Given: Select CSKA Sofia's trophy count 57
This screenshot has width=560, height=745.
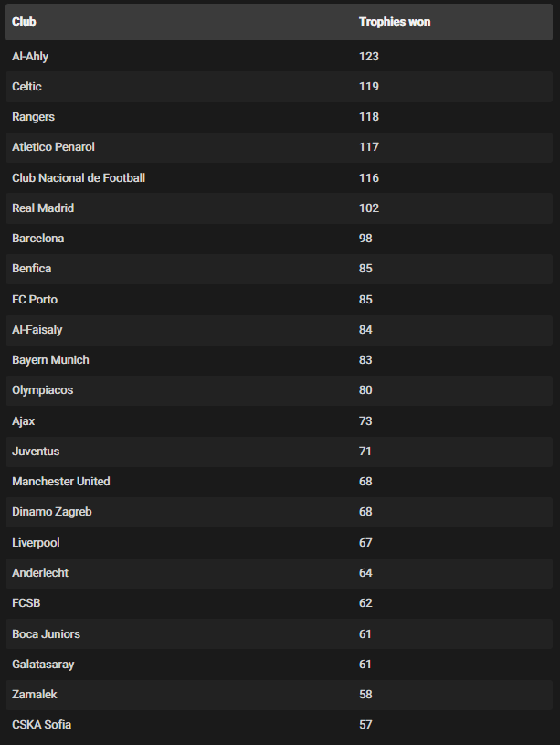Looking at the screenshot, I should pos(365,725).
